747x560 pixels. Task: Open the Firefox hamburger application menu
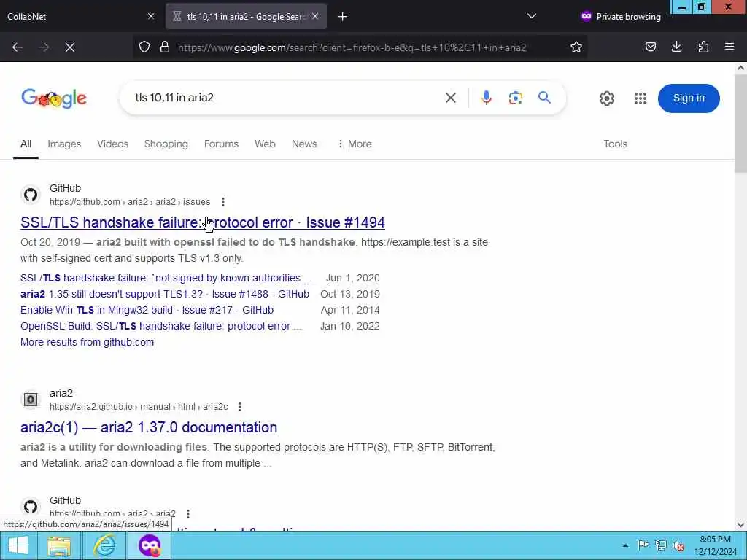point(729,47)
